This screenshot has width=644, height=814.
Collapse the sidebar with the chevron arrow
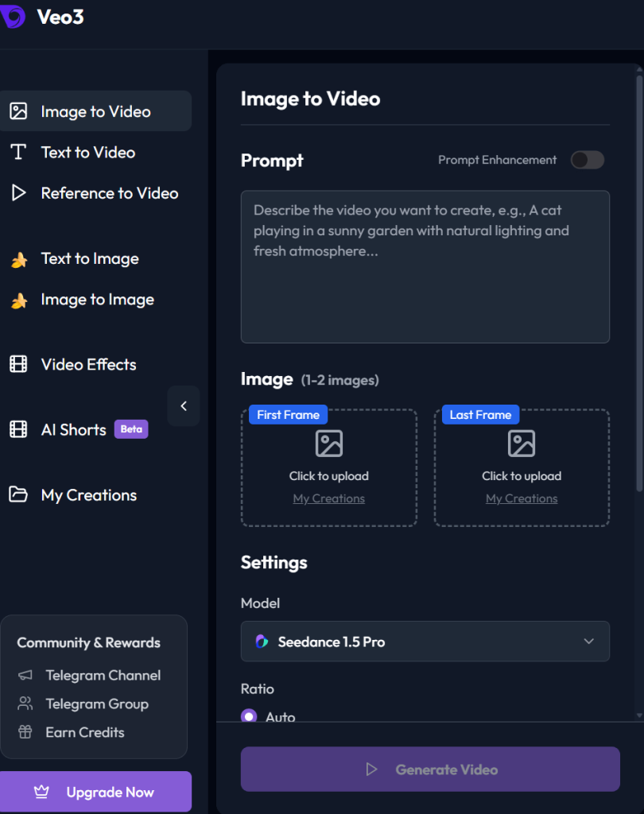[184, 406]
